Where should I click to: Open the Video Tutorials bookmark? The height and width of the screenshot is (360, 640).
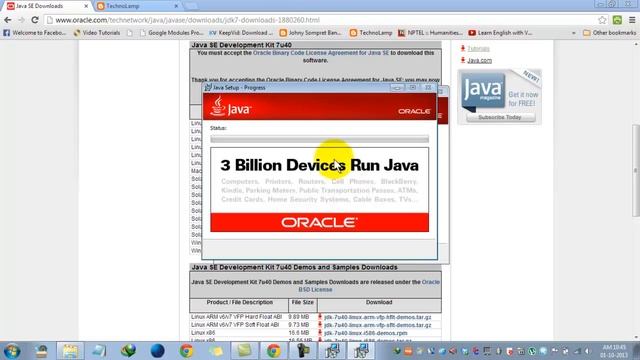click(x=97, y=33)
